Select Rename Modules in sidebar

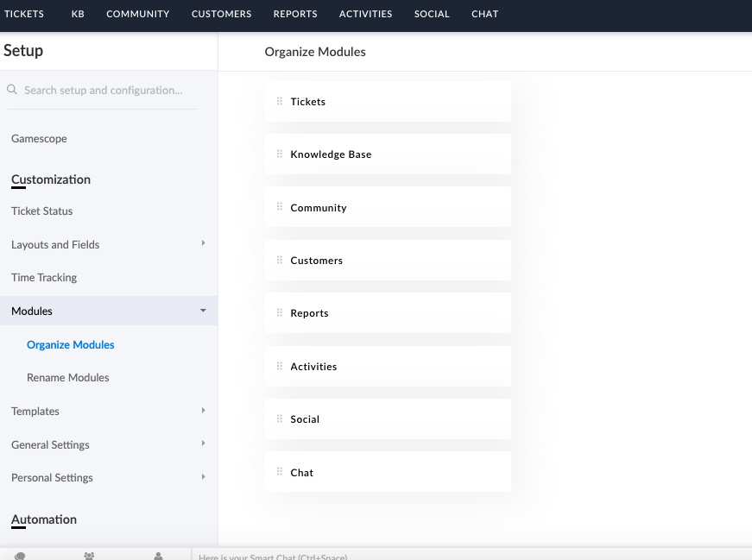pyautogui.click(x=68, y=377)
